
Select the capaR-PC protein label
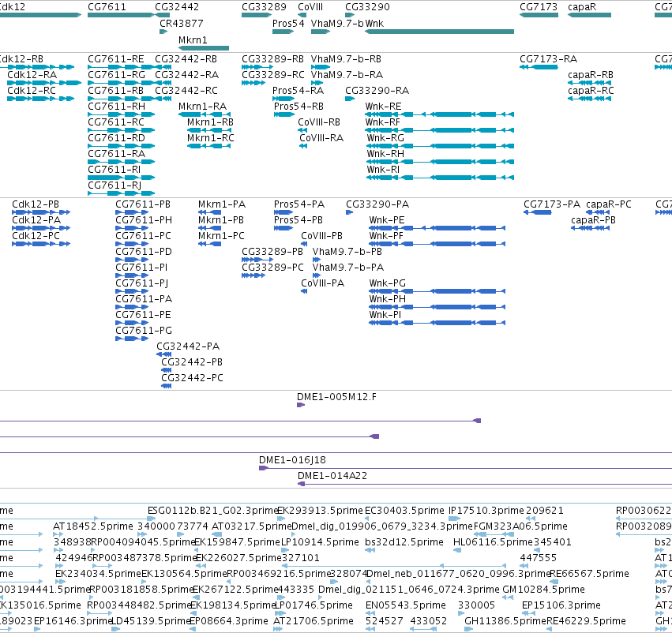[x=609, y=204]
